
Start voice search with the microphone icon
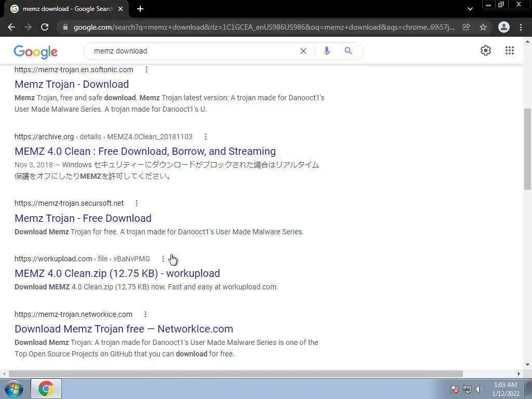[327, 51]
